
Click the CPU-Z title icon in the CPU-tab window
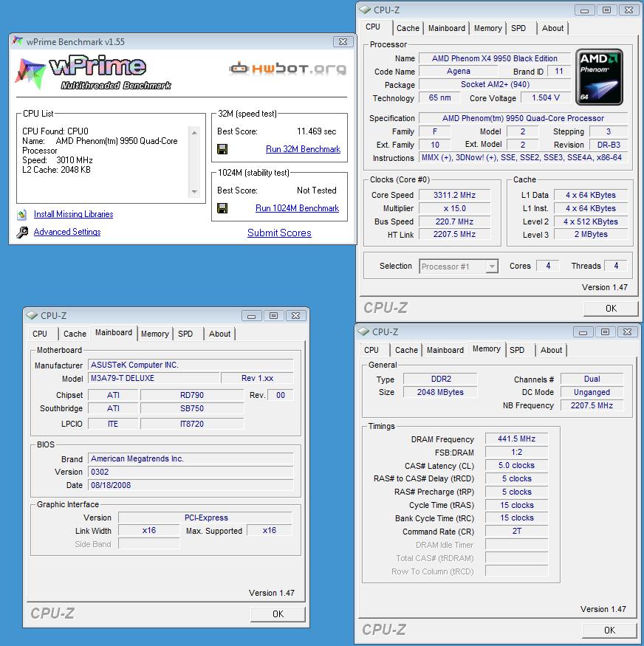coord(364,10)
